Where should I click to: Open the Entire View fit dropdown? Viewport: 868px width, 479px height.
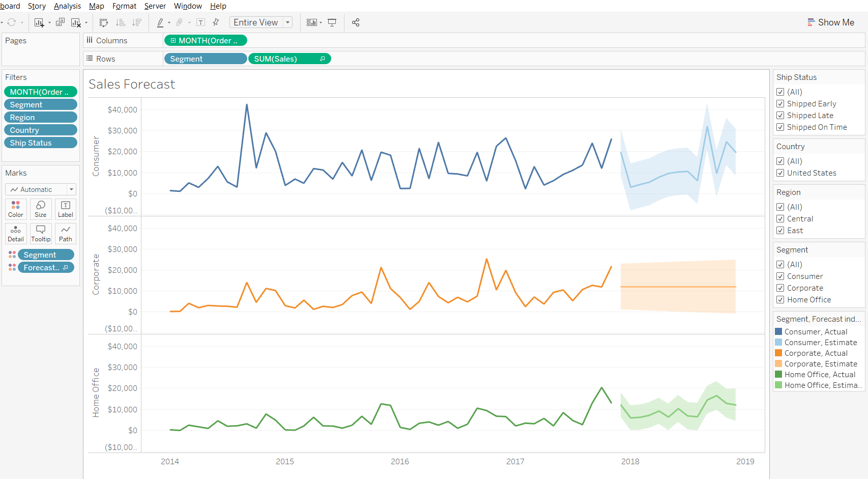287,22
